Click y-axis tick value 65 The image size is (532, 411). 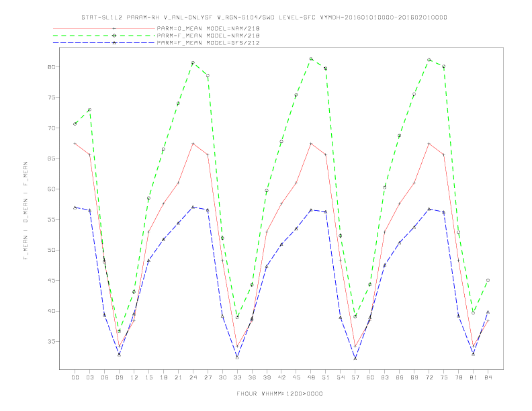click(51, 158)
